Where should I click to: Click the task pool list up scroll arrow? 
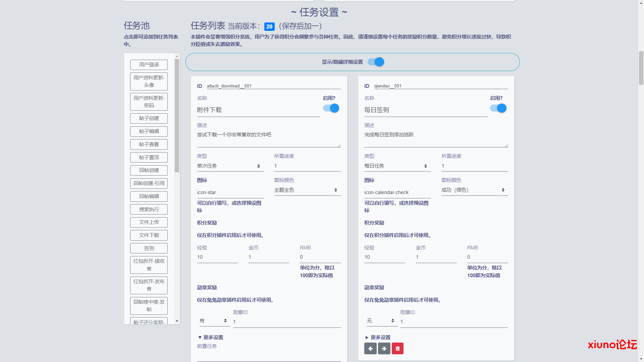tap(177, 57)
